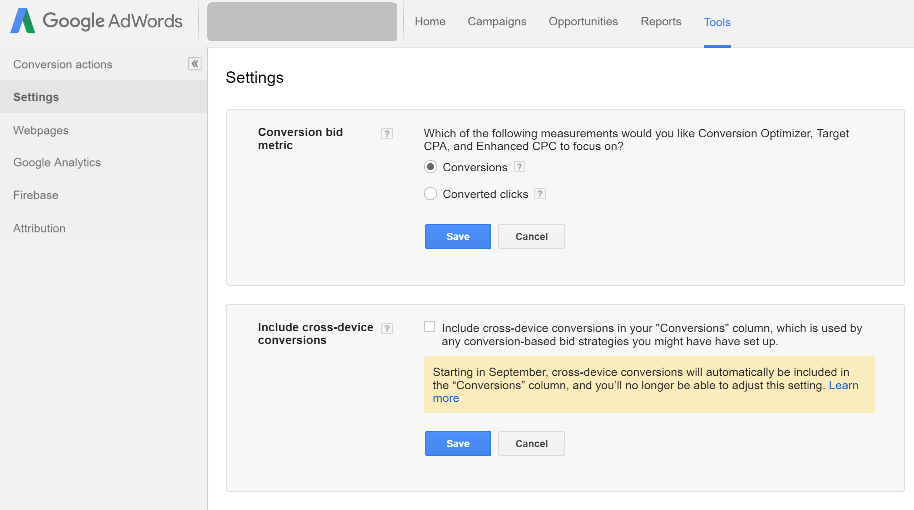This screenshot has width=914, height=510.
Task: Select the Conversions radio button
Action: coord(431,167)
